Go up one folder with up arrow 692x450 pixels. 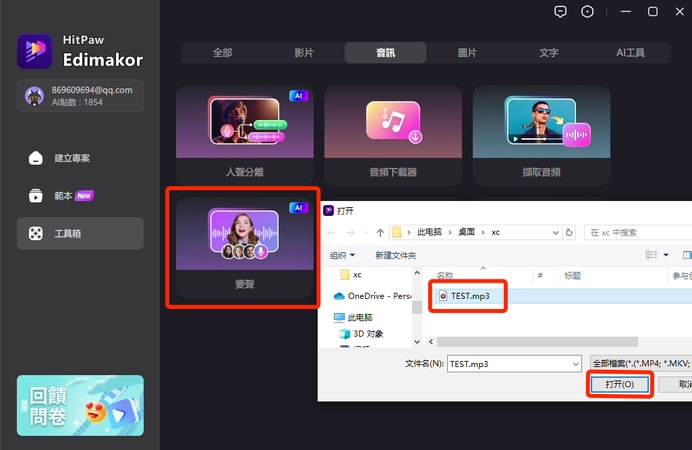tap(380, 232)
